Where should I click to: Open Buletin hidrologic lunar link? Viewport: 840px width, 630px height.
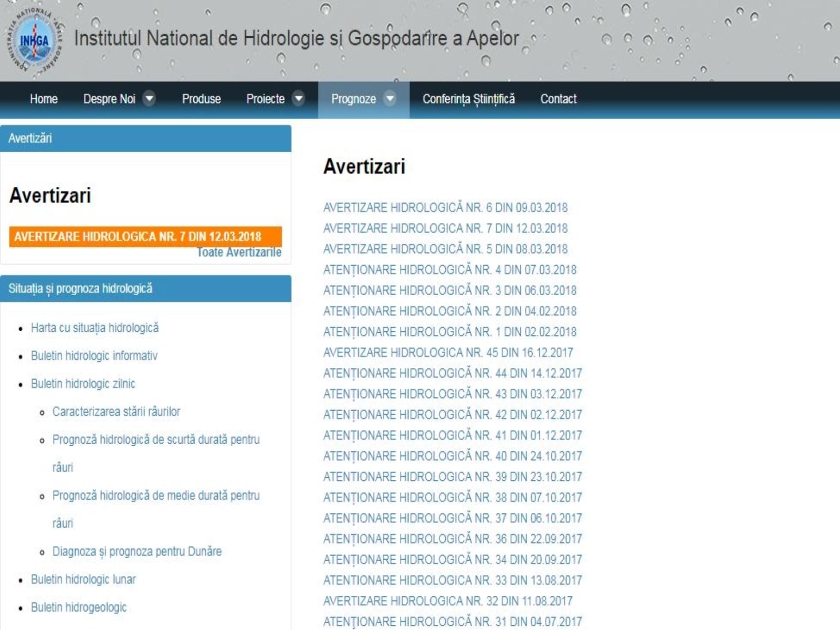83,580
